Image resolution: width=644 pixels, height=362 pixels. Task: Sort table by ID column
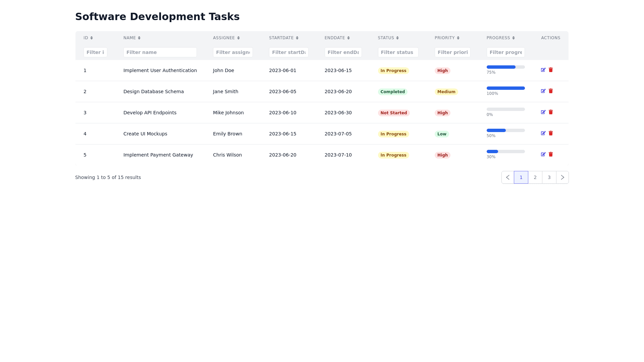tap(88, 38)
